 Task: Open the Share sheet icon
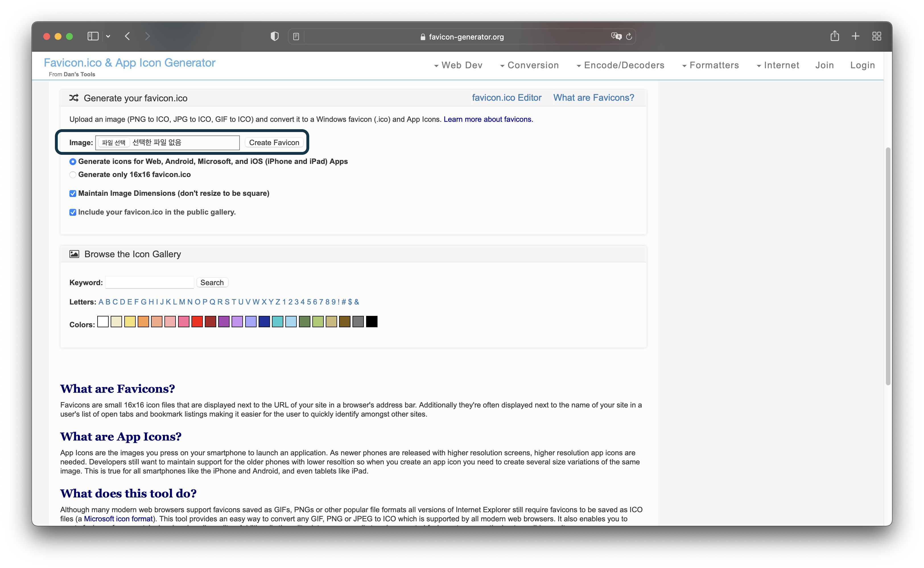834,36
